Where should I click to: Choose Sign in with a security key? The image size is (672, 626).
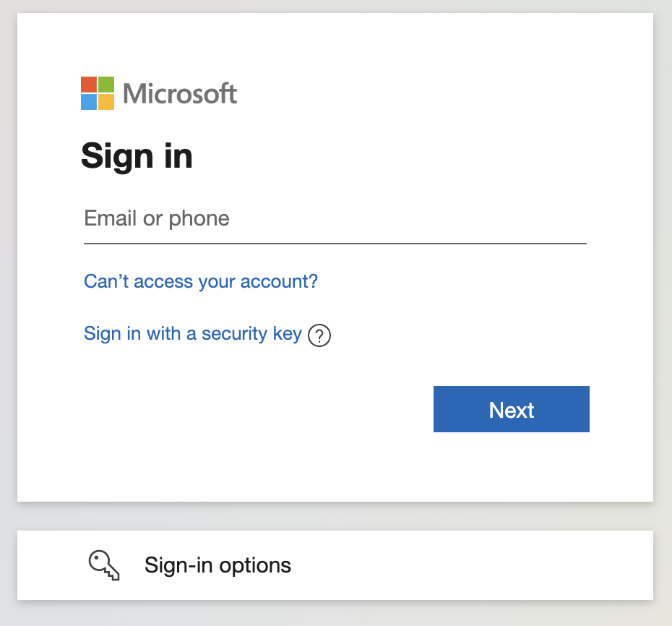192,334
